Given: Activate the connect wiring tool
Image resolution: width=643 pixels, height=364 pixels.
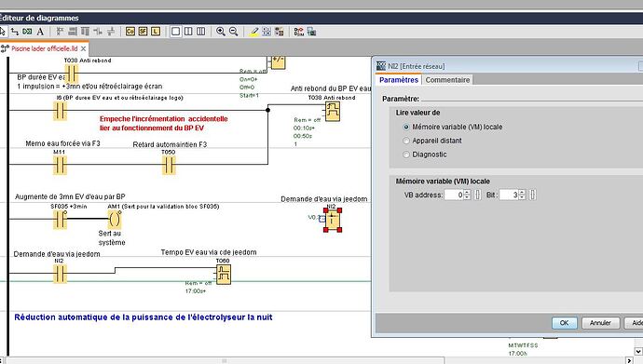Looking at the screenshot, I should point(15,32).
